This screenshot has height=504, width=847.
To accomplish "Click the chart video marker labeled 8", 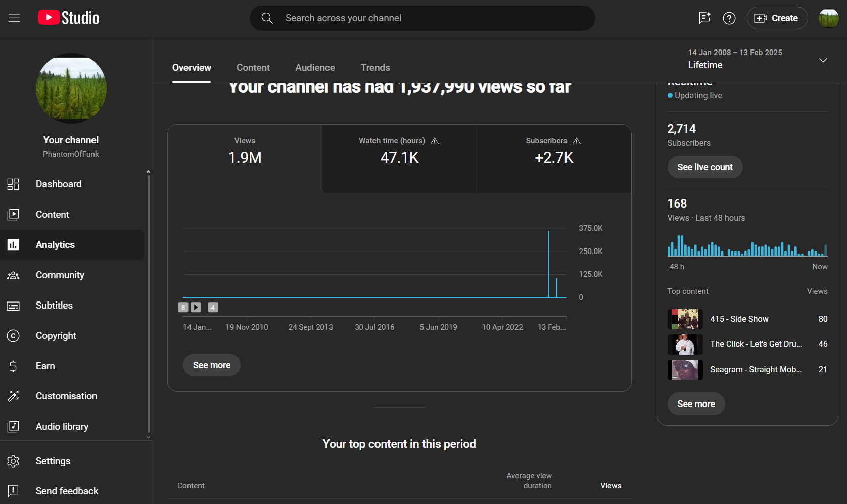I will click(183, 307).
